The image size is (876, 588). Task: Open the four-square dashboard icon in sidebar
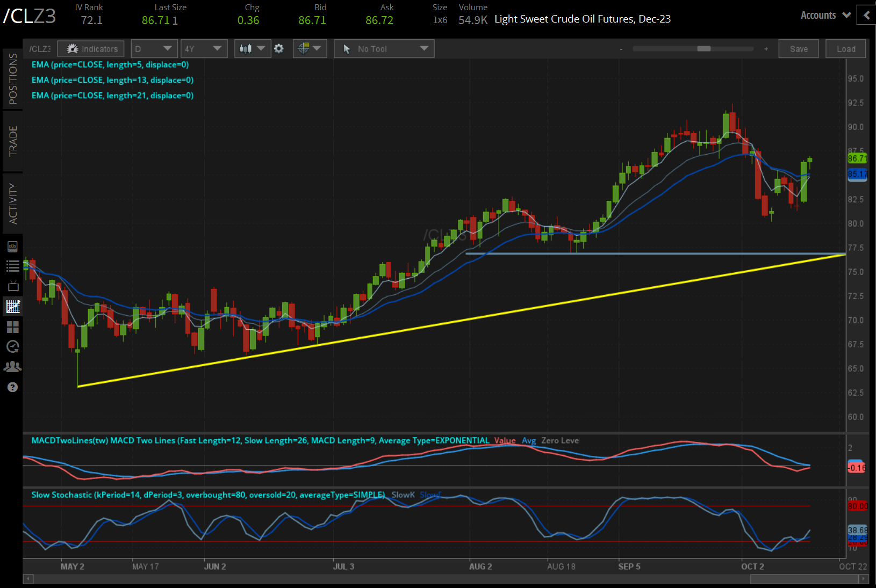tap(12, 326)
